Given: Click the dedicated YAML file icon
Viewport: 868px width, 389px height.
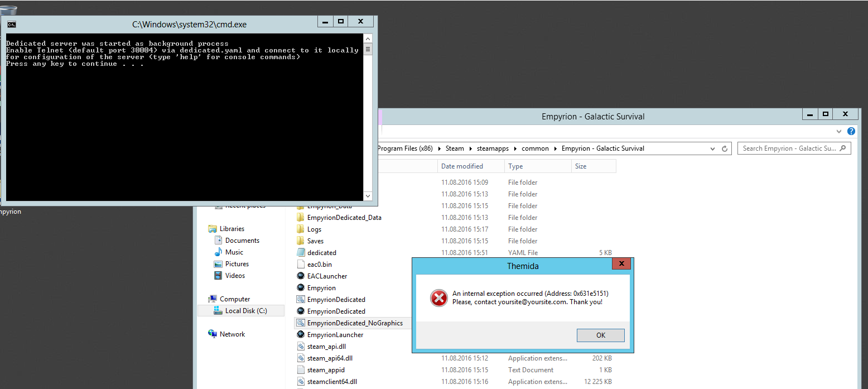Looking at the screenshot, I should click(x=301, y=253).
